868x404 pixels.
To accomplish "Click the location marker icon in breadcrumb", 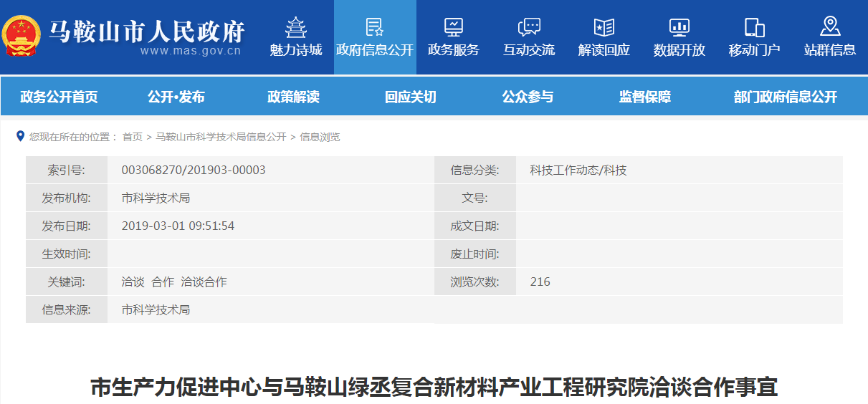I will pyautogui.click(x=20, y=135).
